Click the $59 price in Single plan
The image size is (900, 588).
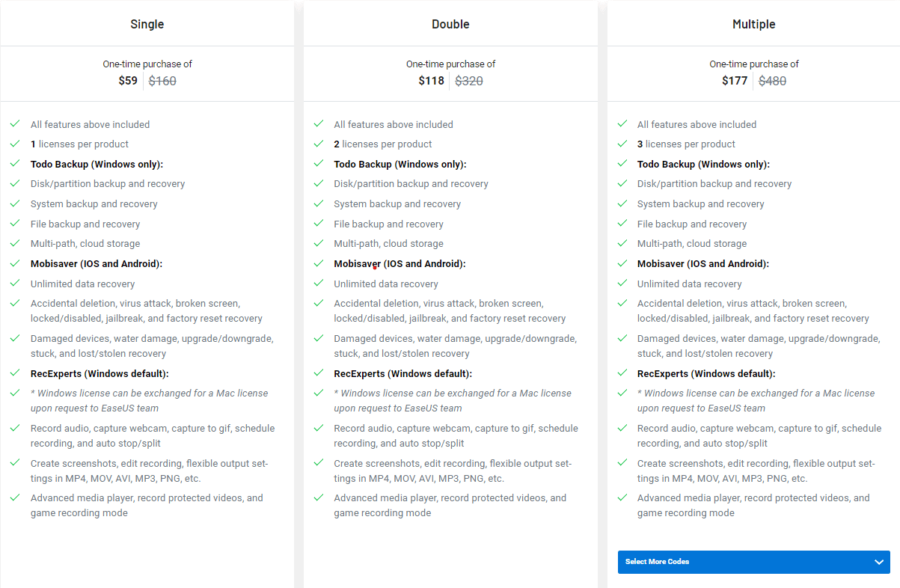click(128, 81)
